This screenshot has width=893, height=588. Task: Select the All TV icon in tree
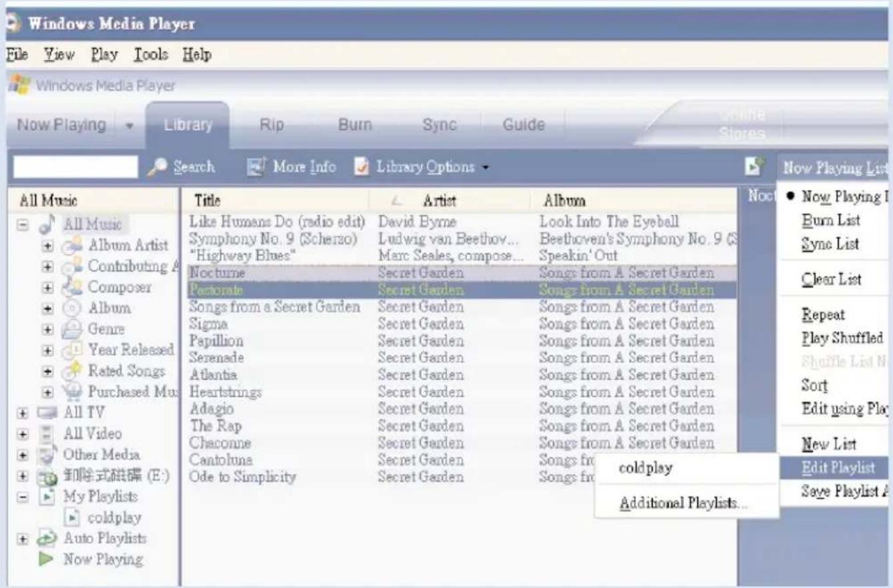[47, 413]
